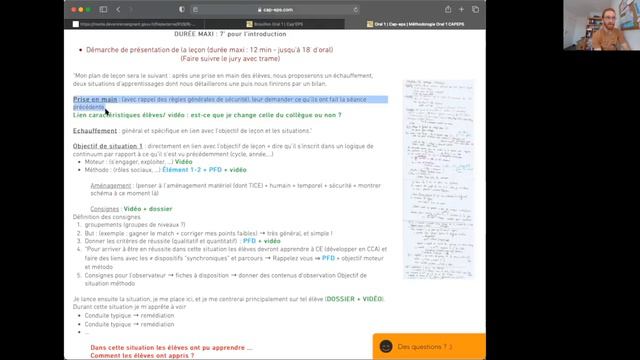The image size is (640, 360).
Task: Click 'Lien caractéristiques élèves/ vidéo' green line
Action: coord(207,115)
